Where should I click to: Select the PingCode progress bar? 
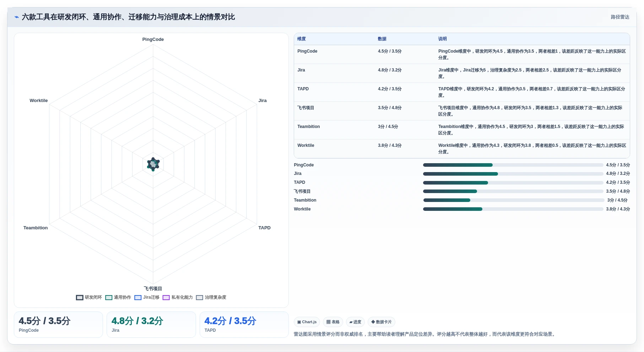coord(513,165)
